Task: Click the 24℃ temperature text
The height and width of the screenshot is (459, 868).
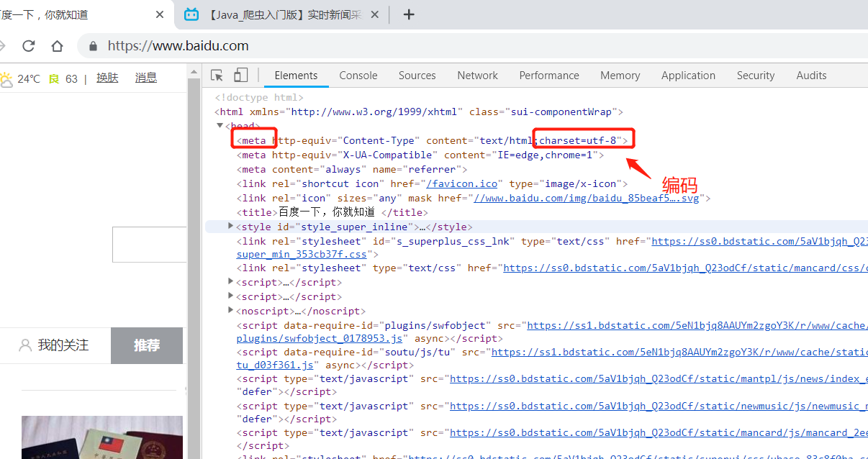Action: (x=29, y=78)
